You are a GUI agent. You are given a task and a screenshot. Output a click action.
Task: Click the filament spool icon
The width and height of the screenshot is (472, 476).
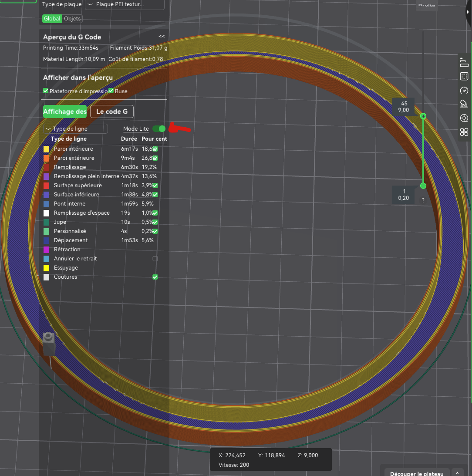pos(464,118)
